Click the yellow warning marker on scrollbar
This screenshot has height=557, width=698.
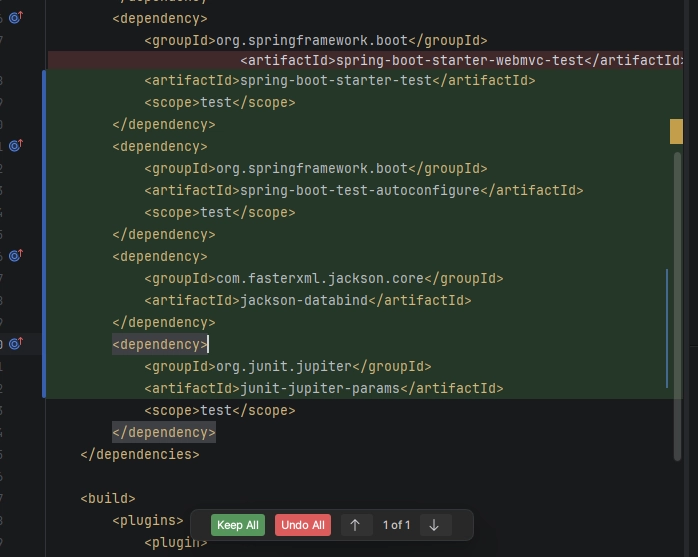pos(676,131)
